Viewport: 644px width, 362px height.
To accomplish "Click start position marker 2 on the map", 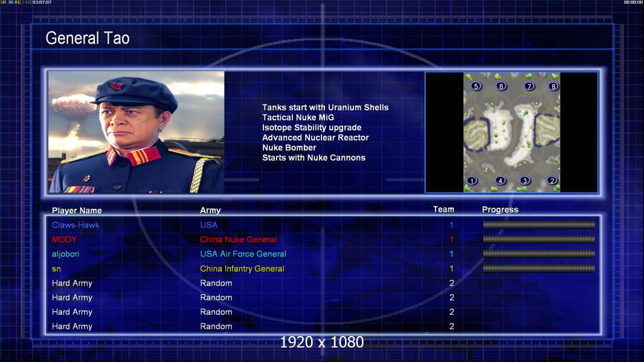I will 552,180.
